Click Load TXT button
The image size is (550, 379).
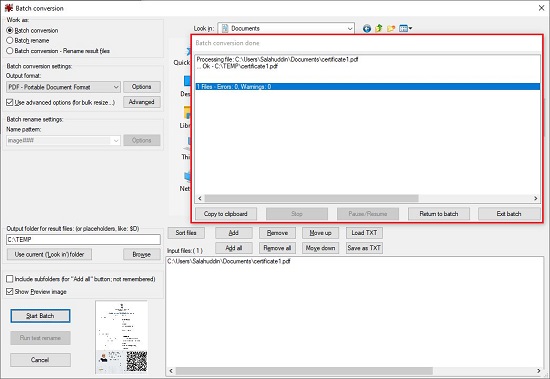click(x=364, y=233)
